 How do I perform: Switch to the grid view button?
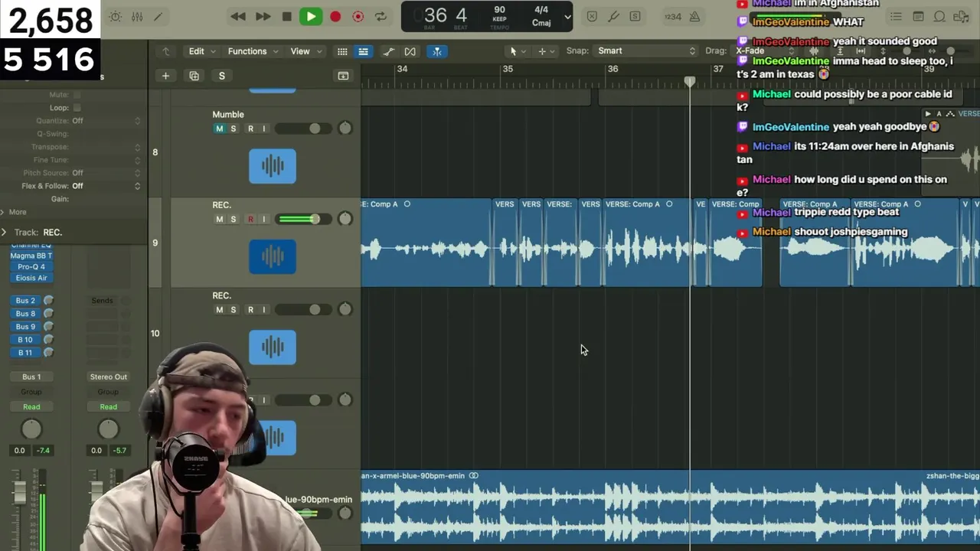point(342,51)
